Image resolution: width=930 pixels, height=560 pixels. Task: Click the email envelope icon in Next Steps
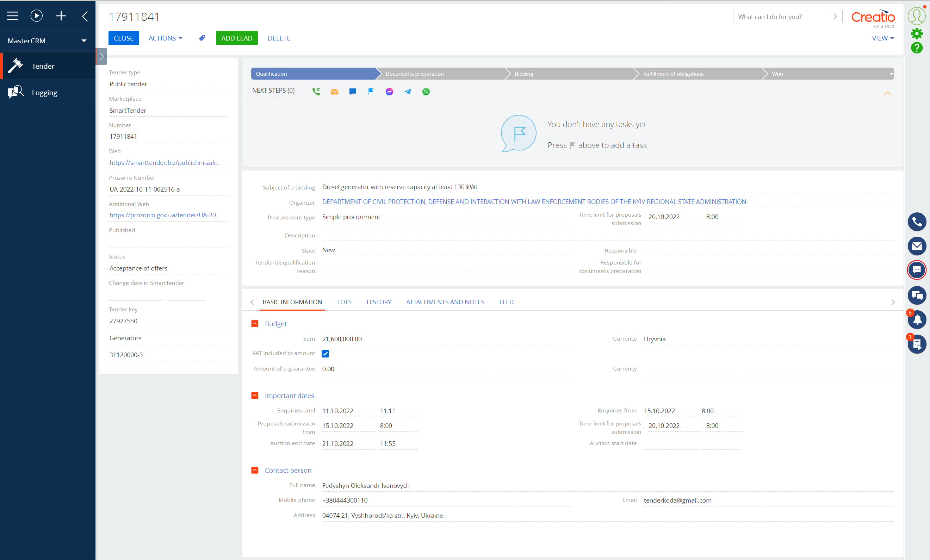point(334,91)
